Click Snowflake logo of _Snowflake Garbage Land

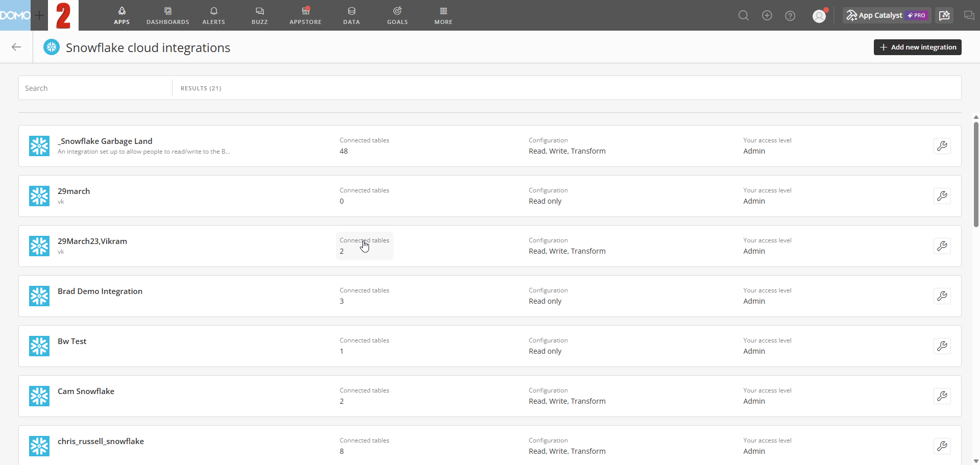(39, 146)
